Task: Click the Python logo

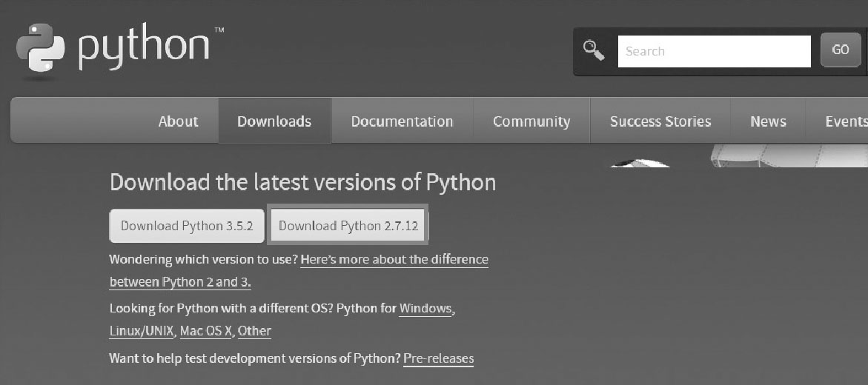Action: tap(119, 48)
